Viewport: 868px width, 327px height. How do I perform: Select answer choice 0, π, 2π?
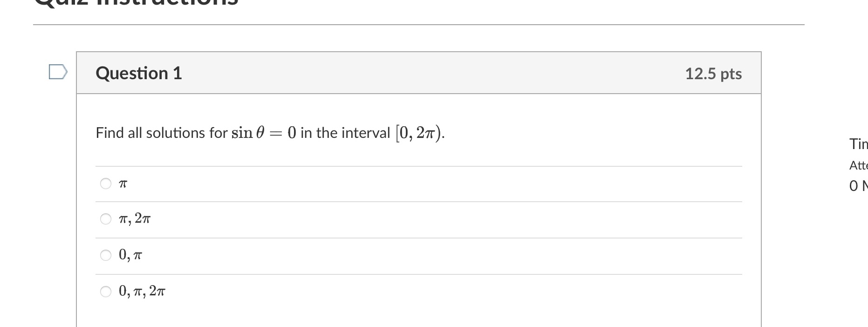(x=106, y=291)
